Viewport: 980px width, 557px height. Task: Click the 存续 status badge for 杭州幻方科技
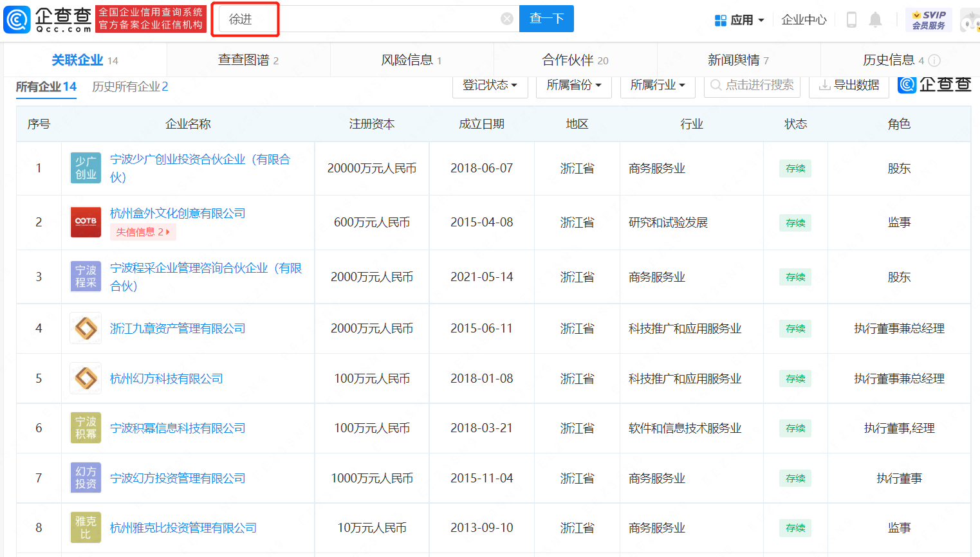(795, 379)
